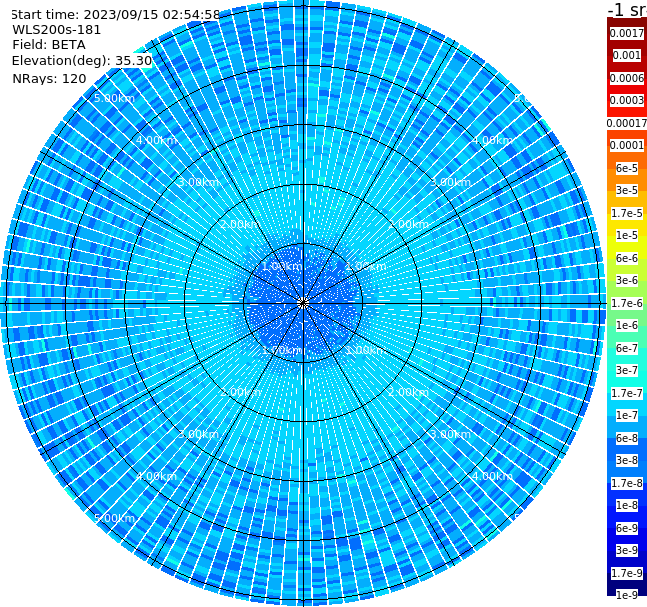Click the 3e-7 cyan-green colorbar label
Image resolution: width=647 pixels, height=607 pixels.
click(627, 370)
